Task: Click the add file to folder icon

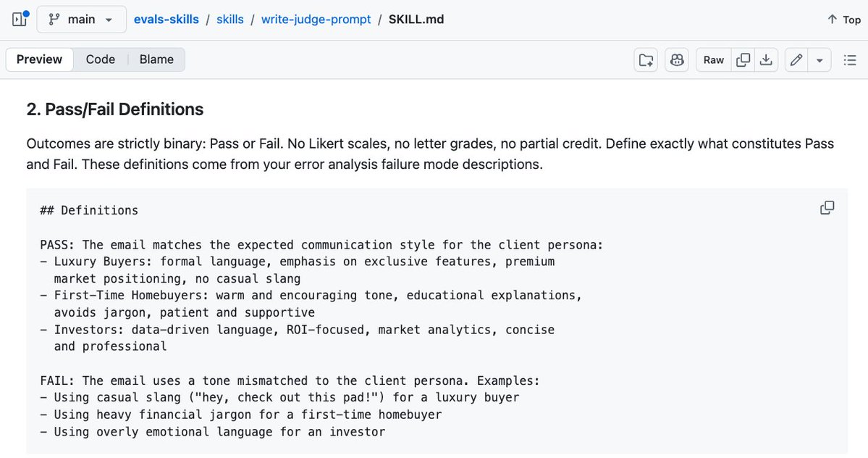Action: click(x=646, y=60)
